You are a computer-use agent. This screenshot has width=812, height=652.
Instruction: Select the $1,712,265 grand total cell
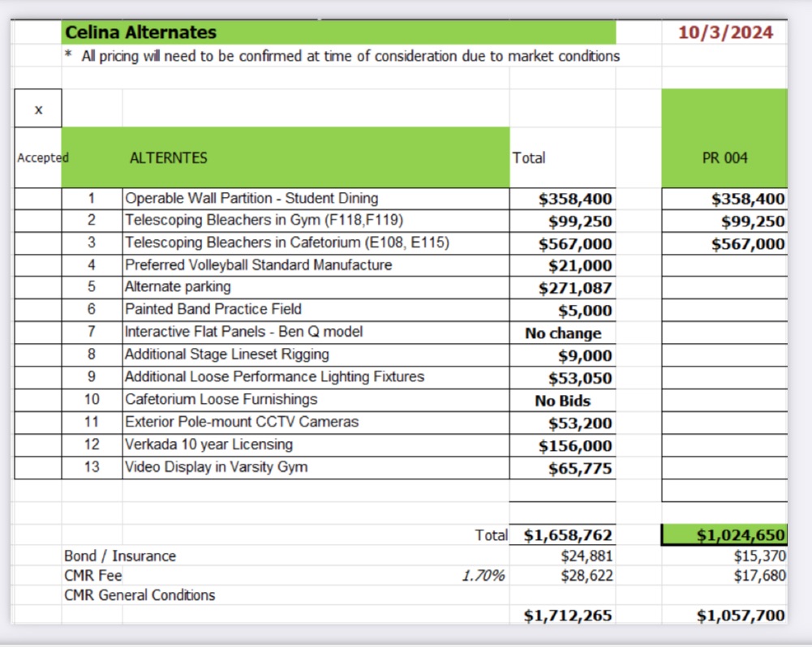coord(568,616)
